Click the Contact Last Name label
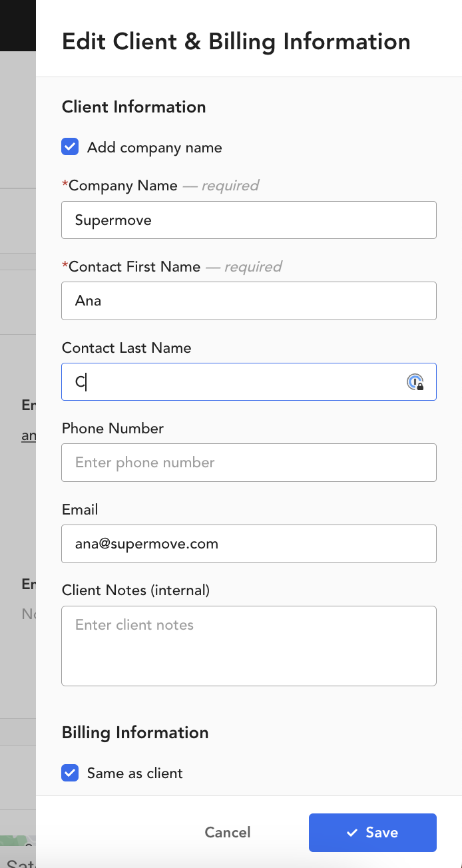The image size is (462, 868). (x=126, y=348)
